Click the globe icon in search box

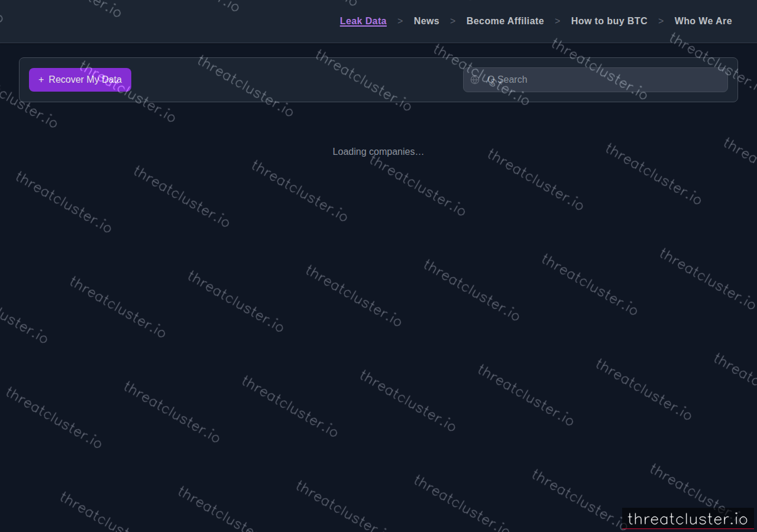(x=475, y=80)
